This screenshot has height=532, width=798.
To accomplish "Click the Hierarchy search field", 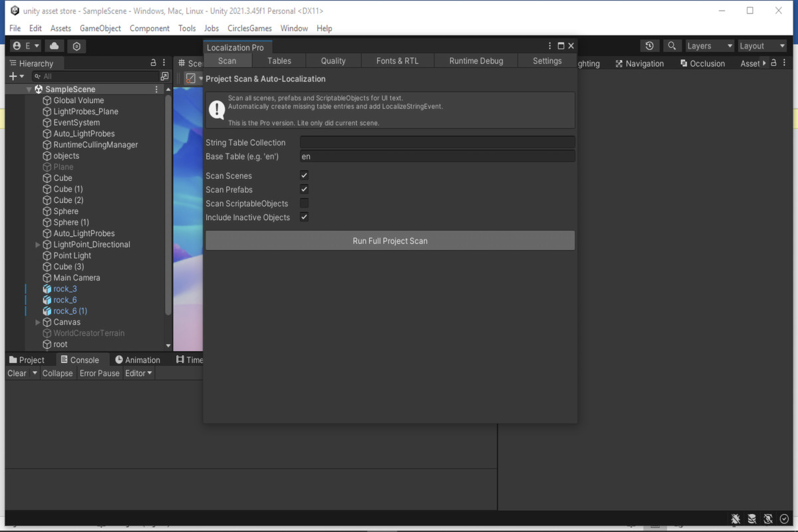I will 96,76.
